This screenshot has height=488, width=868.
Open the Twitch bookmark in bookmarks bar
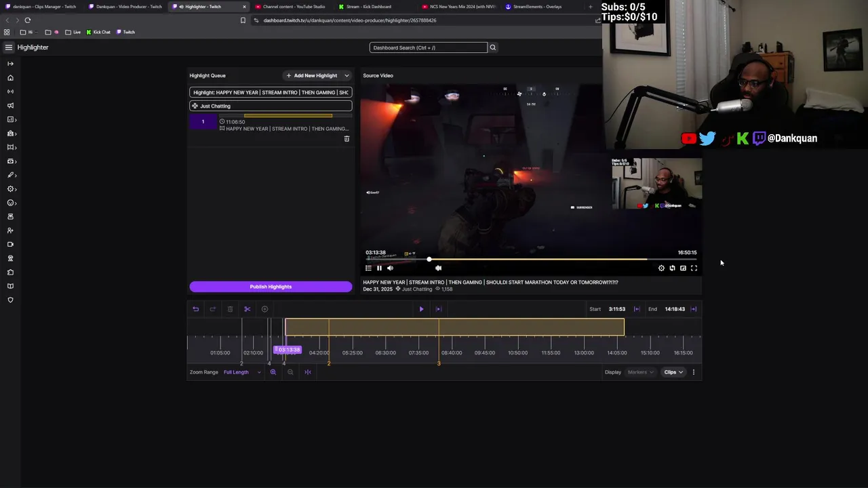click(125, 32)
